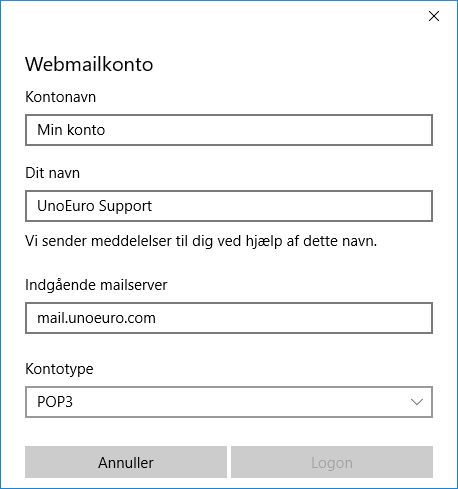Click the Dit navn label

coord(53,173)
